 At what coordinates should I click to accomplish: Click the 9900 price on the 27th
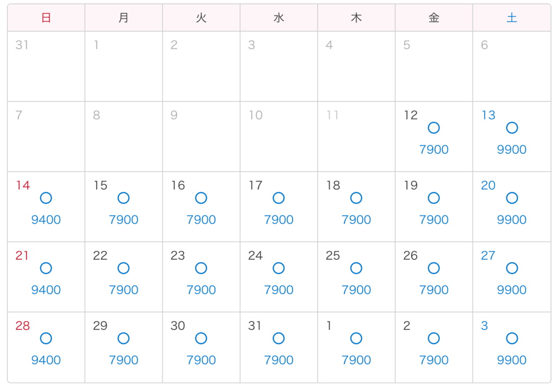click(512, 290)
